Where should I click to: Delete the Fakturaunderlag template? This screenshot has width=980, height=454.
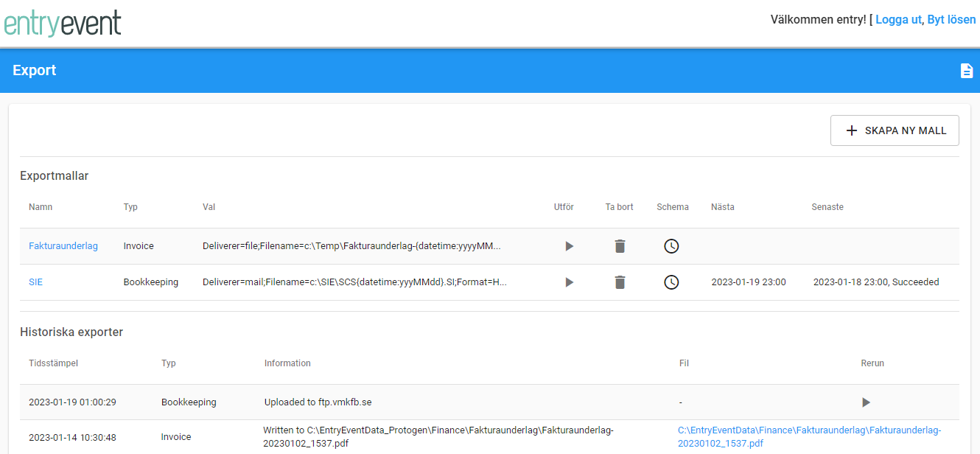[620, 246]
